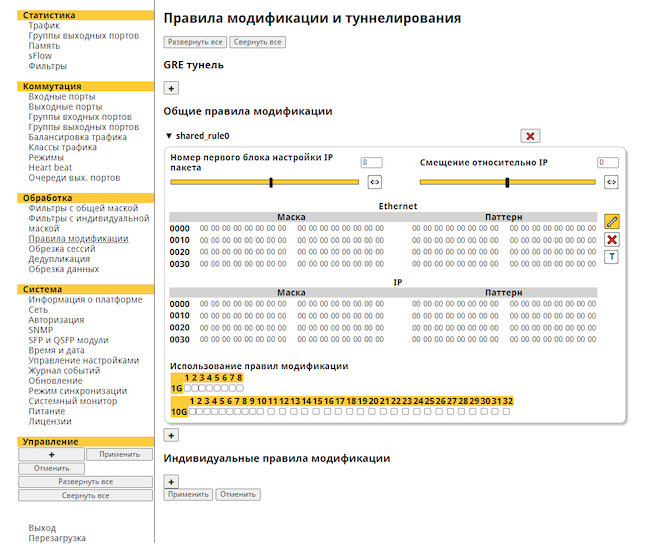Screen dimensions: 650x559
Task: Open SFP и QSFP модули page
Action: tap(68, 340)
